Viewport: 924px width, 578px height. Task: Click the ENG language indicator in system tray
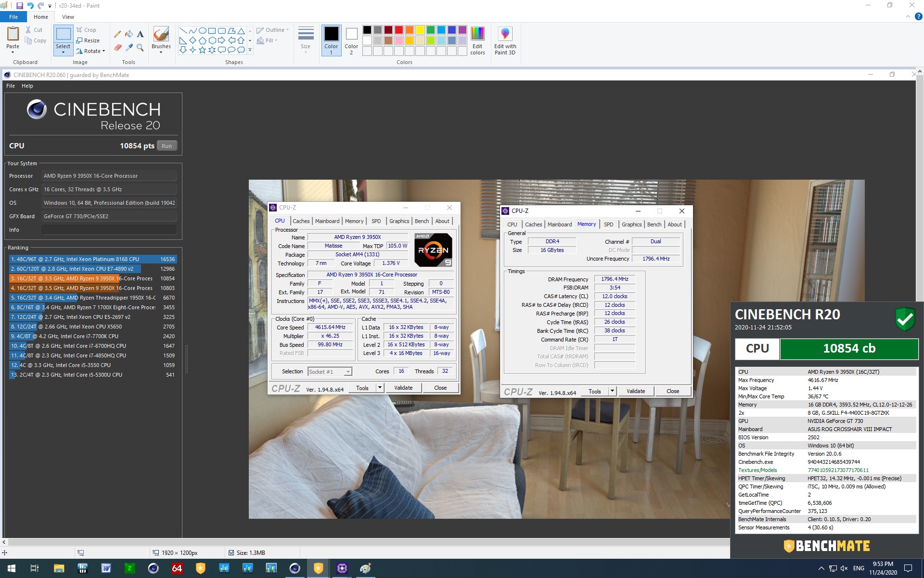click(859, 568)
